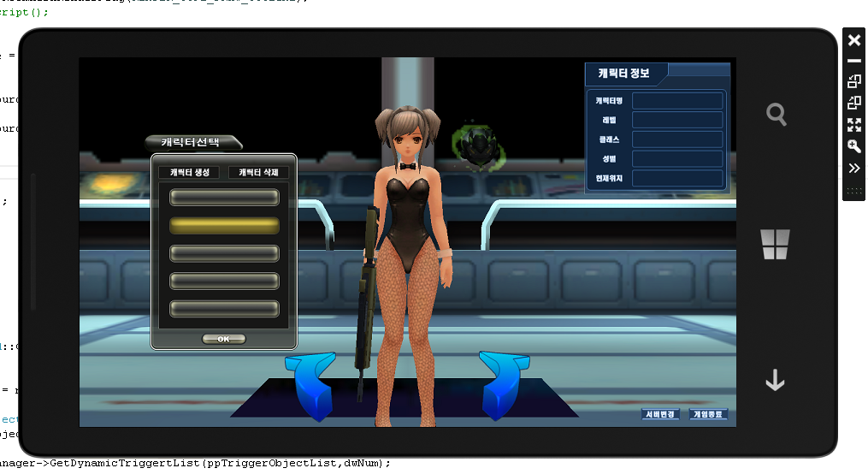Close the emulator with the X button
Image resolution: width=868 pixels, height=474 pixels.
(853, 40)
